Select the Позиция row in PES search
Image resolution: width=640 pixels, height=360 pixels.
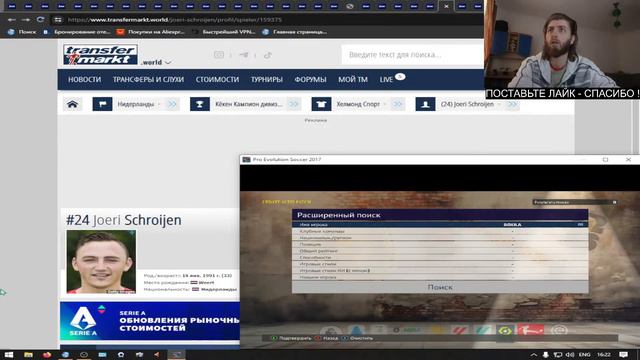click(440, 244)
